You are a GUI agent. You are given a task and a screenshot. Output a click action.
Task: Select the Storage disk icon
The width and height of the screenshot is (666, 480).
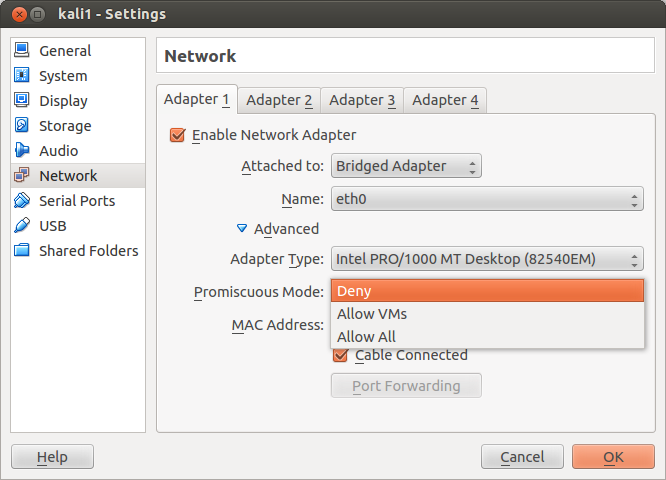22,125
